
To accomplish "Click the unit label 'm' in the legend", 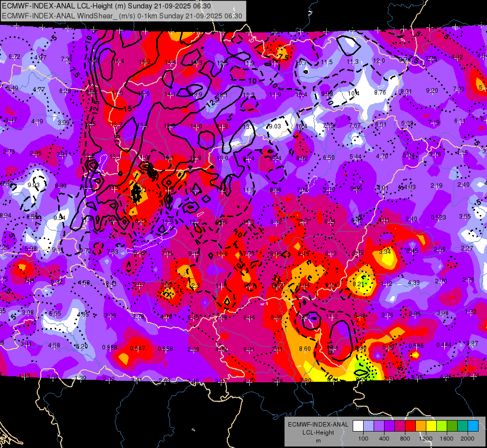I will coord(318,441).
